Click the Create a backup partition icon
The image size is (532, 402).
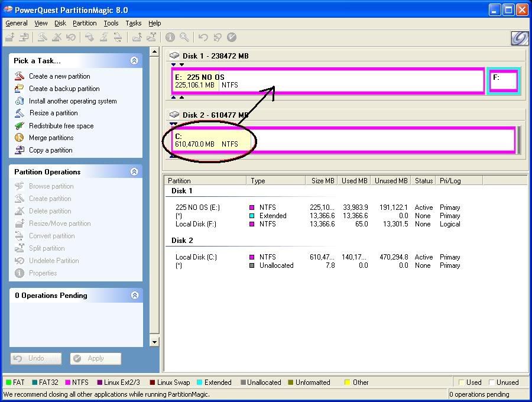click(20, 89)
